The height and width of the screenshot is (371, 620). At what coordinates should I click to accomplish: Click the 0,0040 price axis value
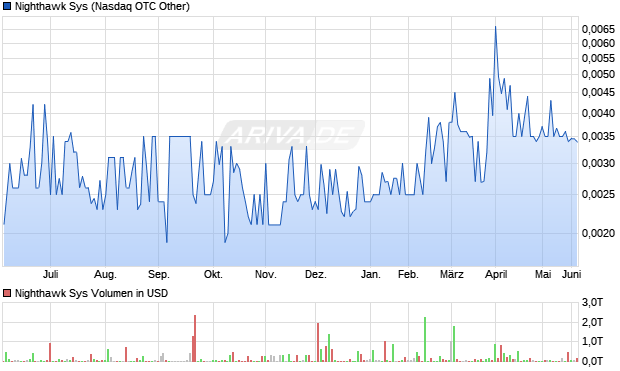[598, 113]
